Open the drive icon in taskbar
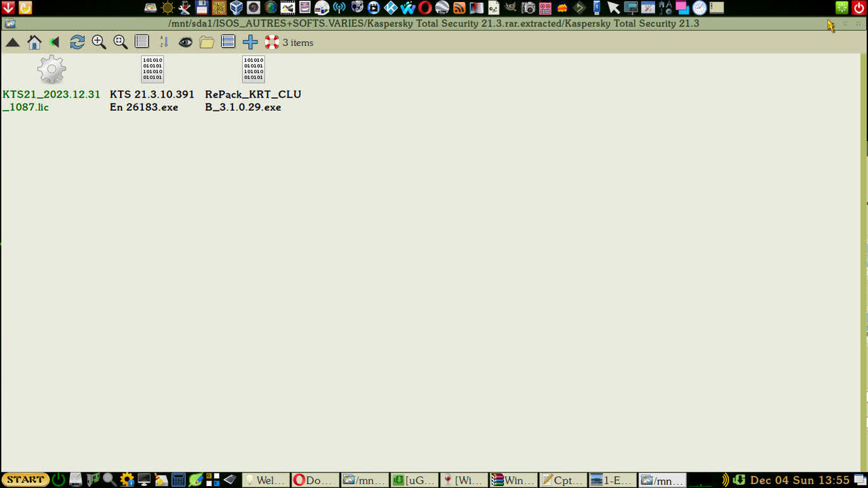 tap(76, 480)
